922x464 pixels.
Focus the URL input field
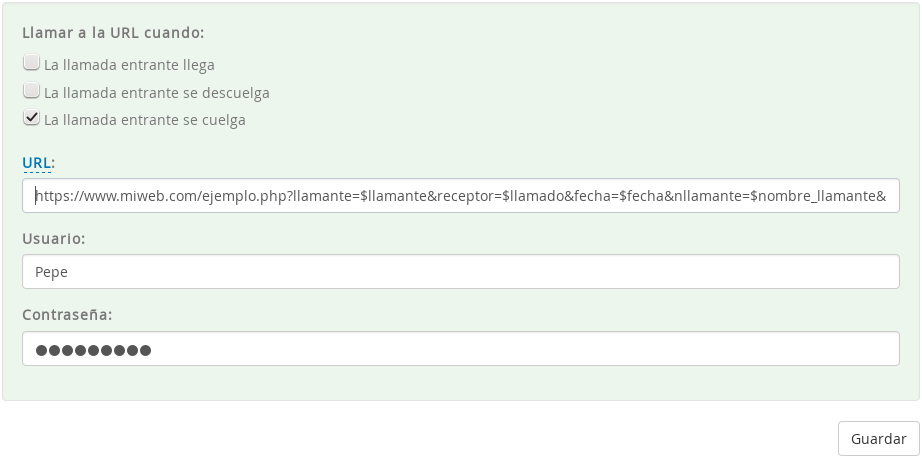pyautogui.click(x=460, y=196)
